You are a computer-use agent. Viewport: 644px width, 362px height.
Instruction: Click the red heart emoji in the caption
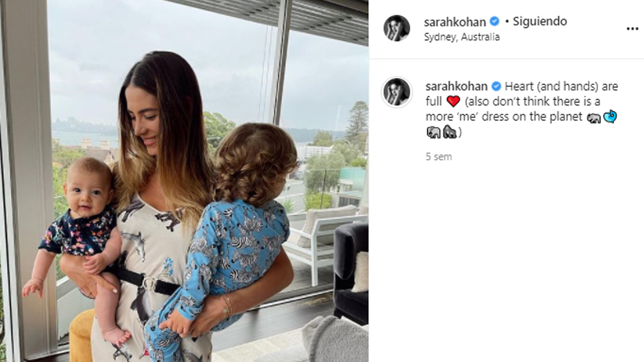[453, 101]
